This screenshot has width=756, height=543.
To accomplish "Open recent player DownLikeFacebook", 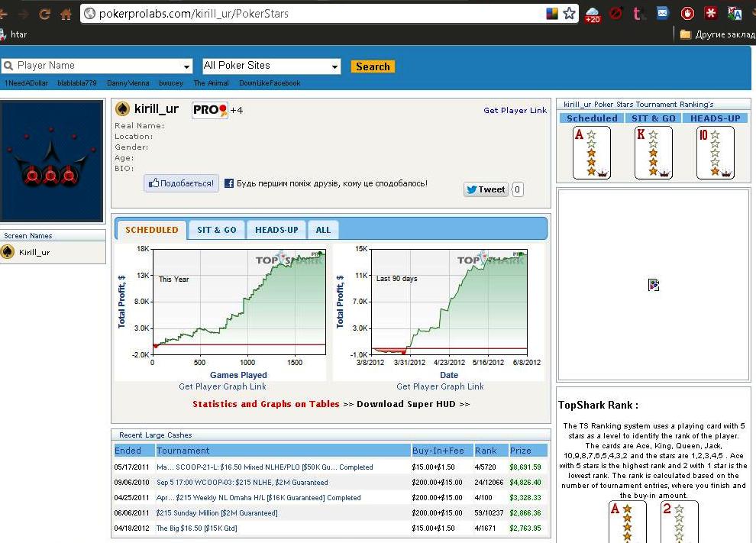I will (x=270, y=83).
